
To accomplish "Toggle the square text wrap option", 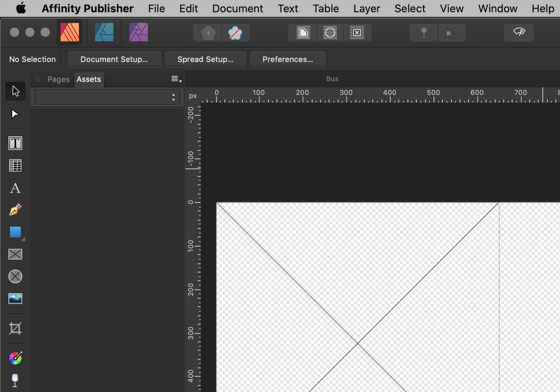I will coord(452,33).
